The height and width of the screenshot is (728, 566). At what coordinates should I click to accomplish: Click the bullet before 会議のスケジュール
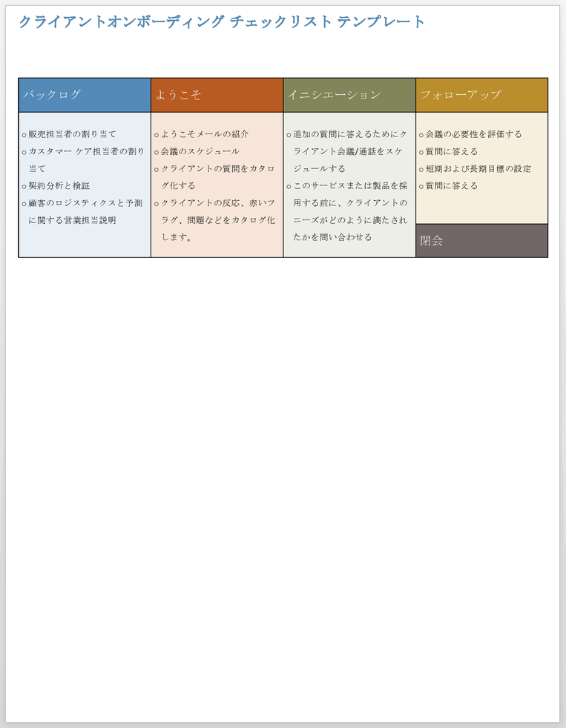(156, 152)
